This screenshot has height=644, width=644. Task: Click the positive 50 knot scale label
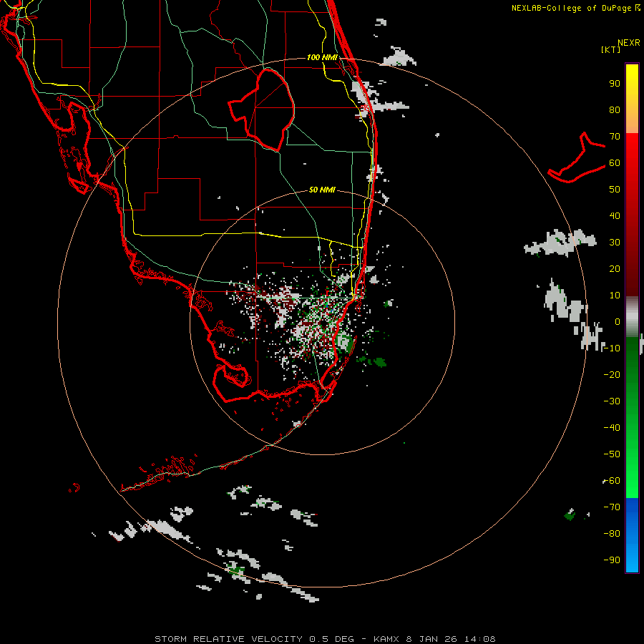tap(615, 190)
